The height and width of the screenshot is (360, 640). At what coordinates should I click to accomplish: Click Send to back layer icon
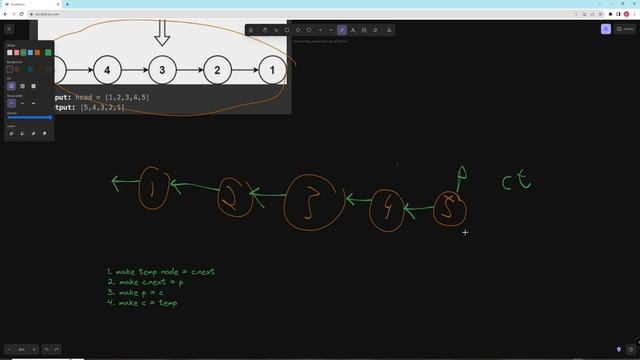(11, 133)
